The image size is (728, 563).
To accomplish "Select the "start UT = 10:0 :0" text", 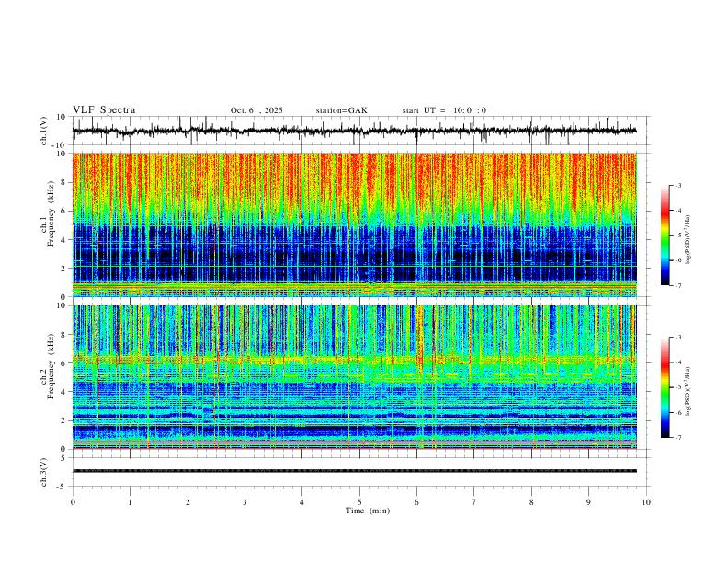I will 444,110.
